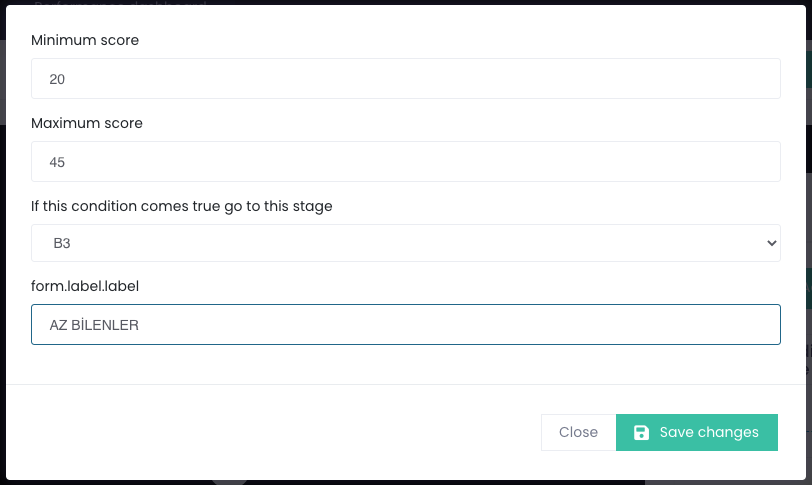Click the dropdown chevron arrow for stage
Viewport: 812px width, 485px height.
point(770,243)
